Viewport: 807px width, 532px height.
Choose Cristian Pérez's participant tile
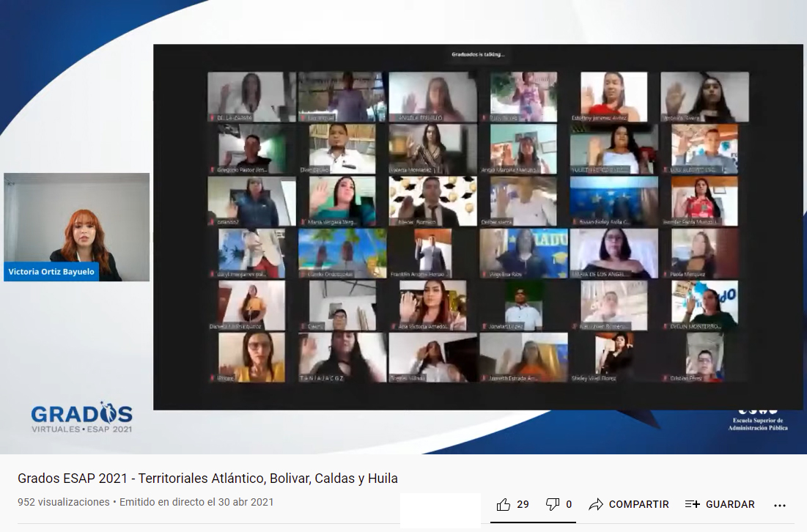click(x=704, y=357)
